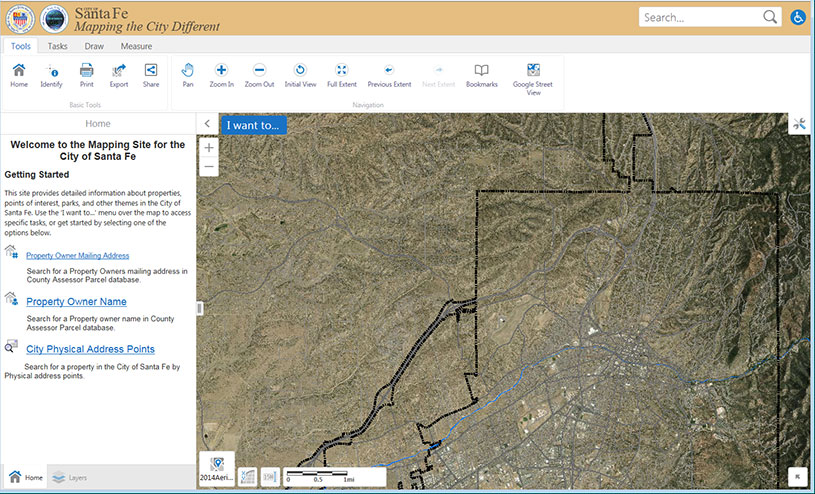Screen dimensions: 815x494
Task: Click the dark circular globe logo
Action: coord(54,19)
